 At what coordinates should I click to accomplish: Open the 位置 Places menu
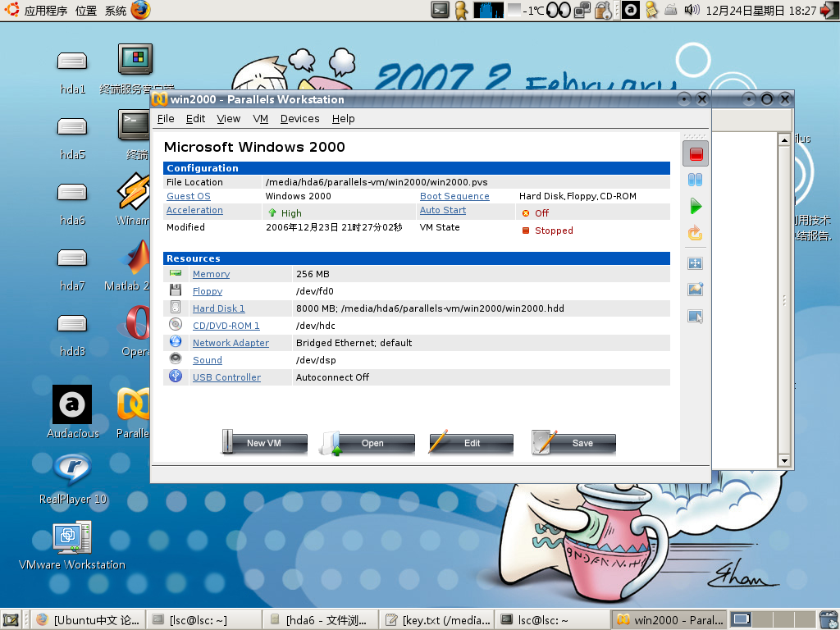[85, 10]
